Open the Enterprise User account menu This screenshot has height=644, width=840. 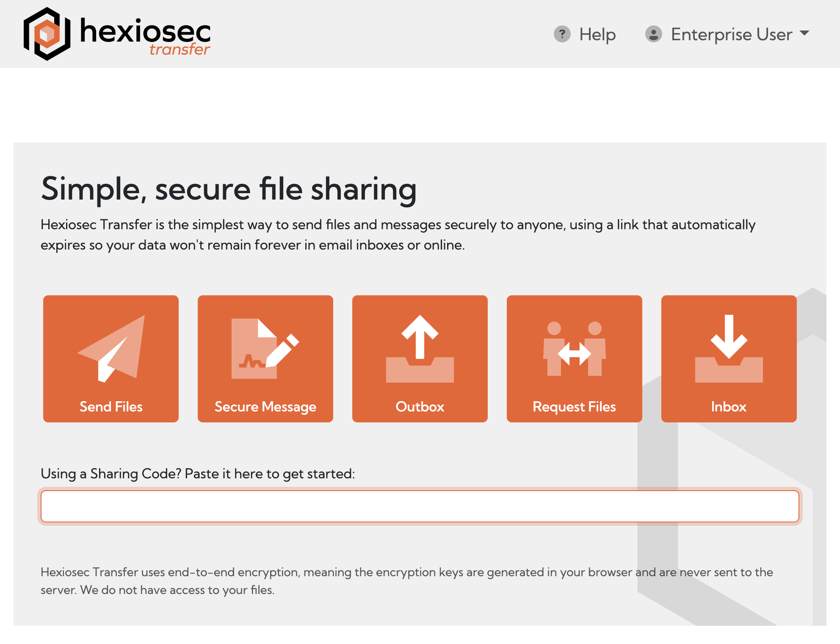click(x=731, y=34)
